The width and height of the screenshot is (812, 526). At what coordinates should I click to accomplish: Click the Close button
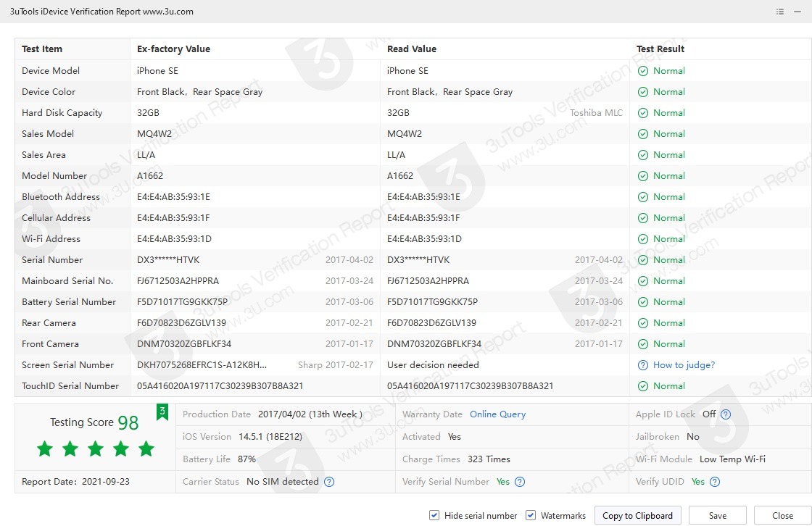pyautogui.click(x=782, y=516)
